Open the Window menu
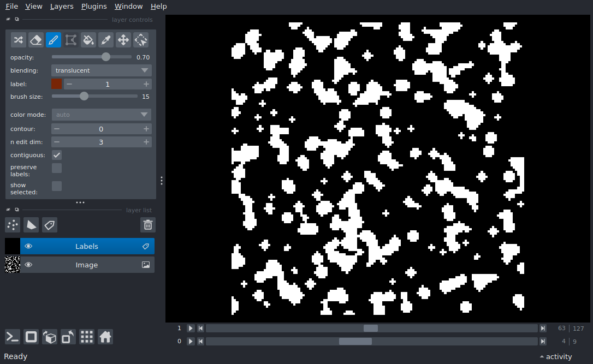 coord(128,7)
